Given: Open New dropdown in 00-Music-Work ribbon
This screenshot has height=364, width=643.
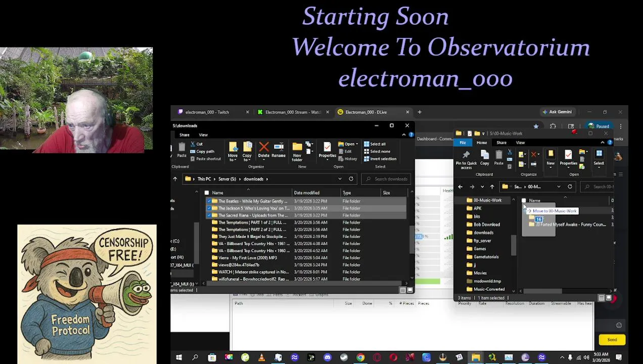Looking at the screenshot, I should tap(550, 158).
